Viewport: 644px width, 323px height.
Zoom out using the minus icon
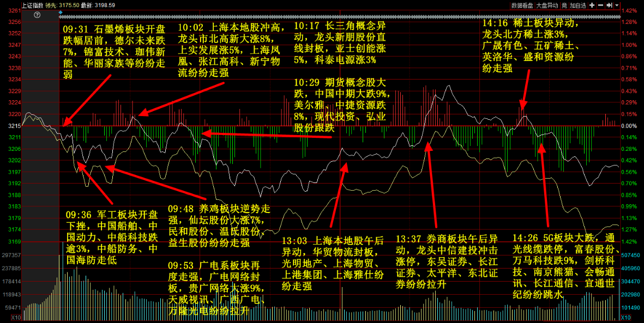coord(600,5)
